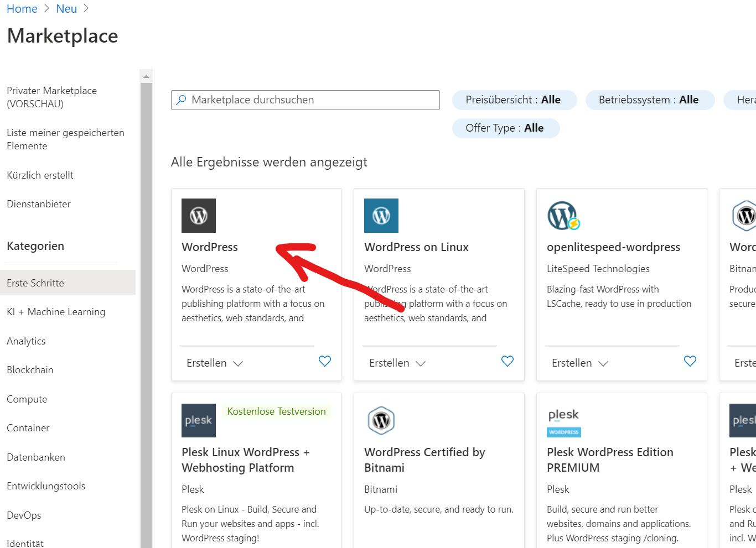Click the Plesk Linux WordPress logo
This screenshot has height=548, width=756.
[x=199, y=420]
